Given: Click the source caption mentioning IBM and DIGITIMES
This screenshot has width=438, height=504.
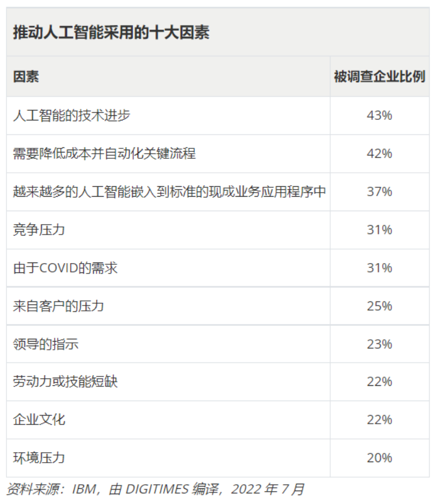Looking at the screenshot, I should [x=156, y=489].
